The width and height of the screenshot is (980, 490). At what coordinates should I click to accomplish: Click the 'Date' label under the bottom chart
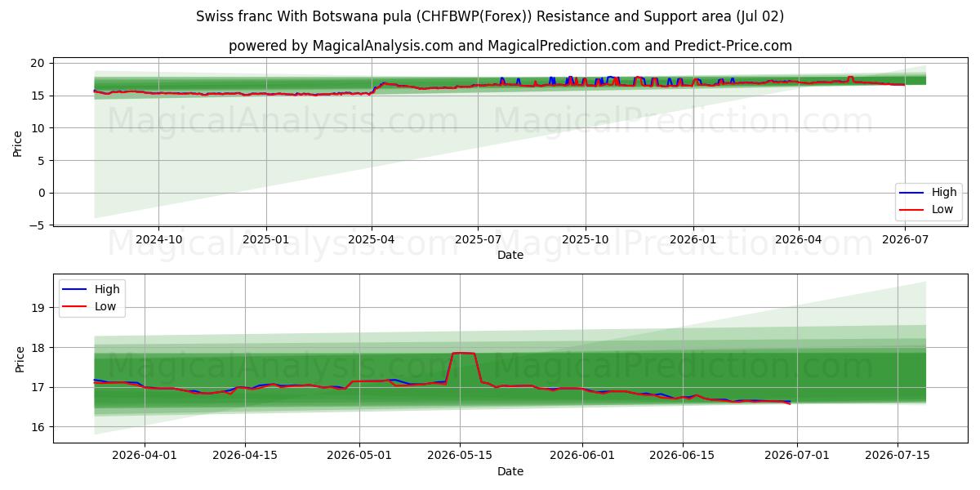pos(510,472)
